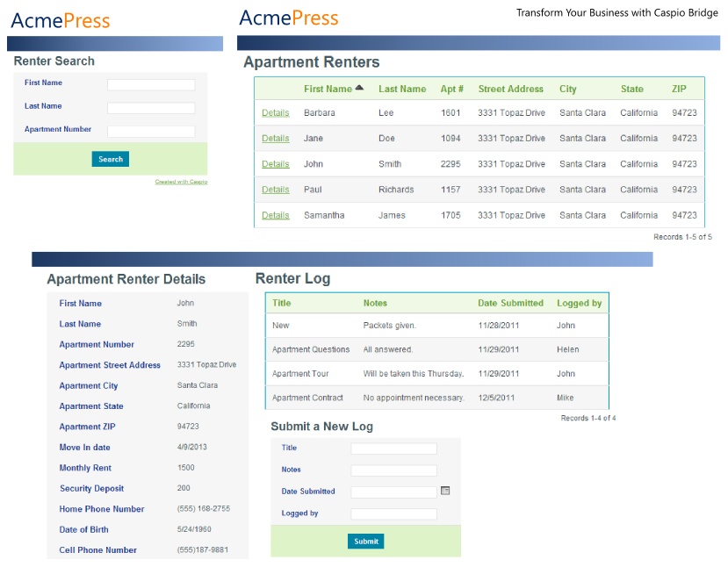Follow the Created with Caspio link

[x=181, y=182]
